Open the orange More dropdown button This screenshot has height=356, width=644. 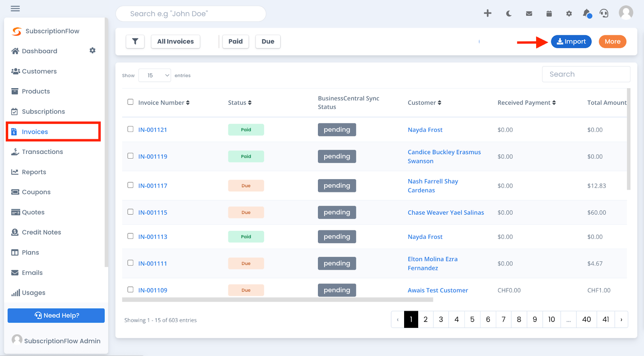pos(613,41)
